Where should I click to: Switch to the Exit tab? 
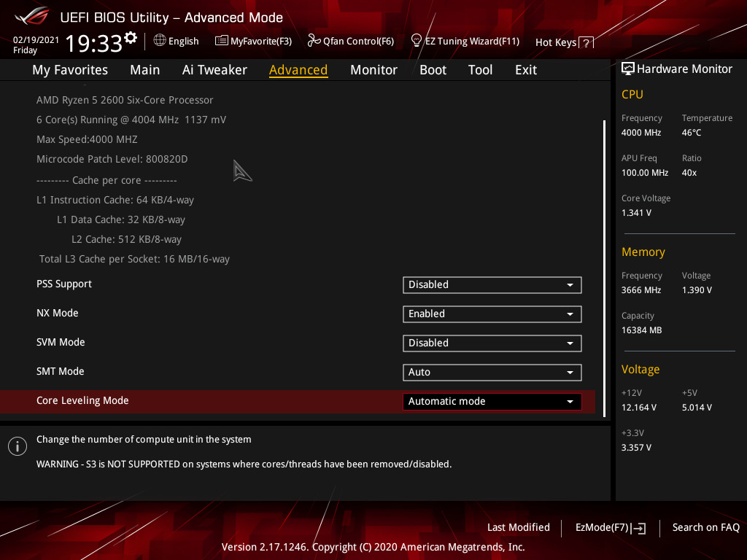click(x=526, y=70)
